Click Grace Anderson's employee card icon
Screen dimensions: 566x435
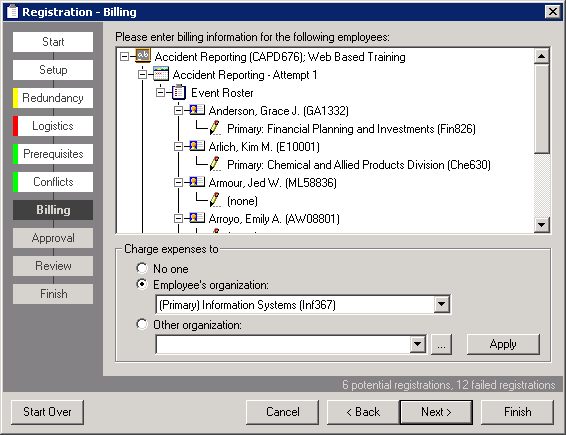point(197,110)
